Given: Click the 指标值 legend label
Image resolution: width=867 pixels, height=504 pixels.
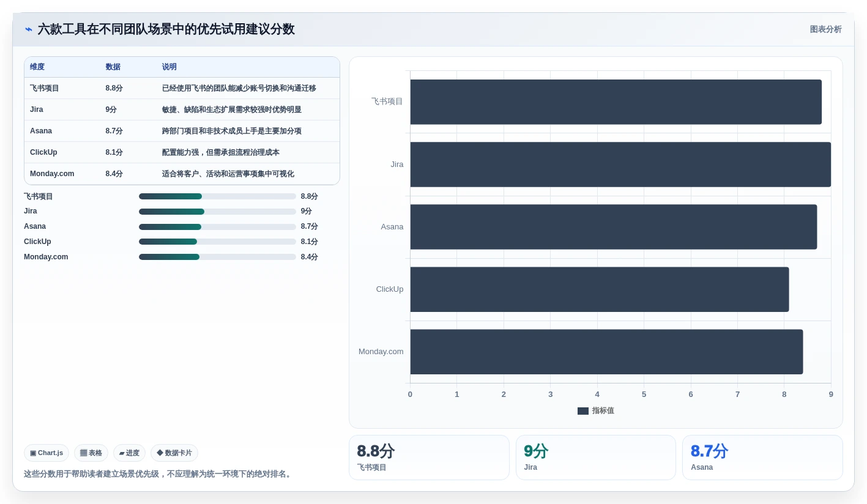Looking at the screenshot, I should pos(603,411).
